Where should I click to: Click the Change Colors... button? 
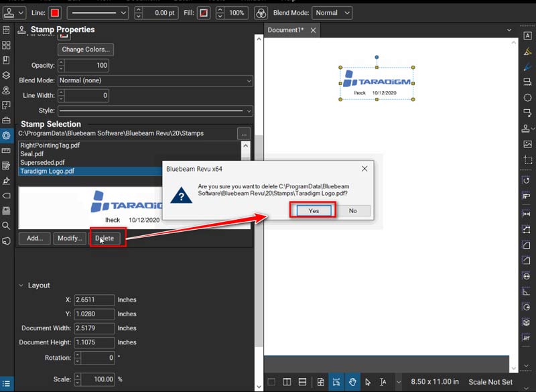(86, 49)
